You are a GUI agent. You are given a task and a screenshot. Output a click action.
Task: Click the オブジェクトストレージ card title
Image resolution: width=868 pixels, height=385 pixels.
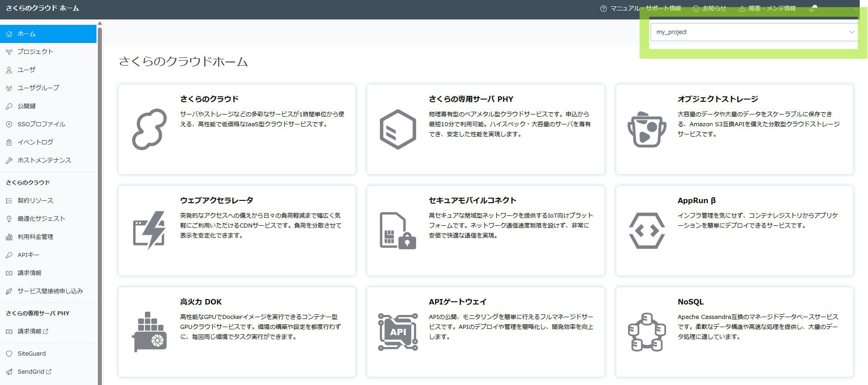(x=718, y=99)
